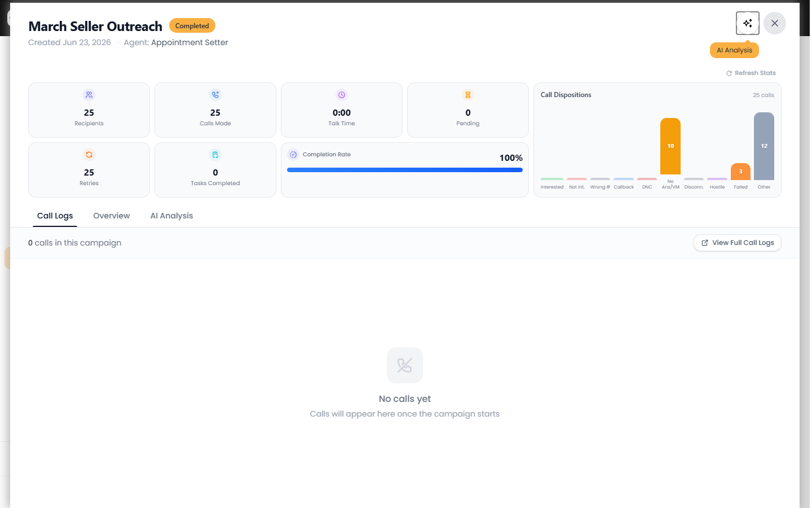Click the 'Wrong #' disposition label

[x=600, y=187]
